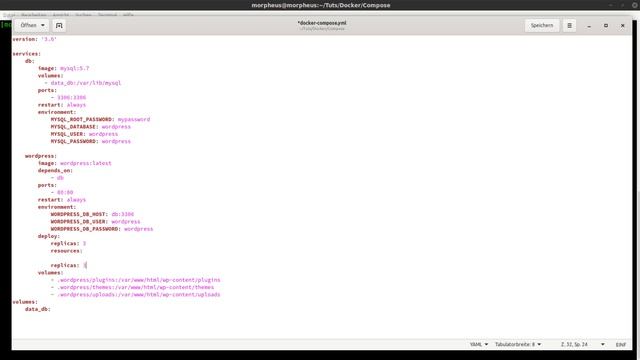Viewport: 640px width, 360px height.
Task: Open the gedit hamburger menu
Action: pyautogui.click(x=569, y=25)
